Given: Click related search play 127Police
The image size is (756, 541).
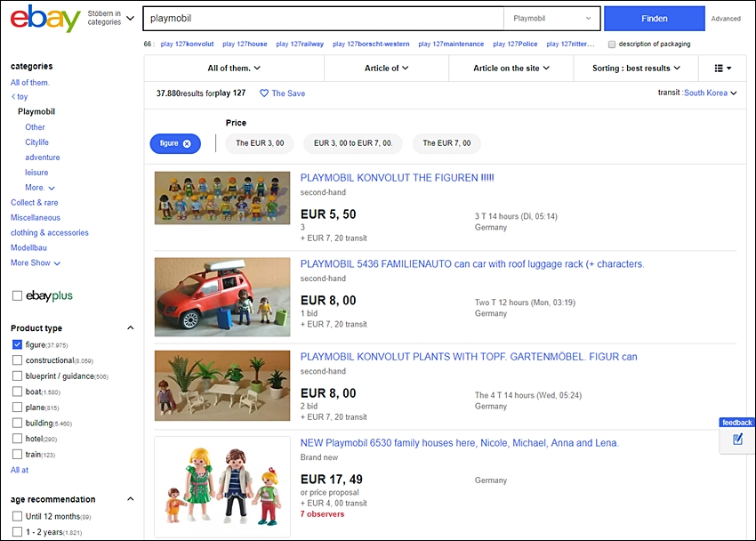Looking at the screenshot, I should click(515, 44).
